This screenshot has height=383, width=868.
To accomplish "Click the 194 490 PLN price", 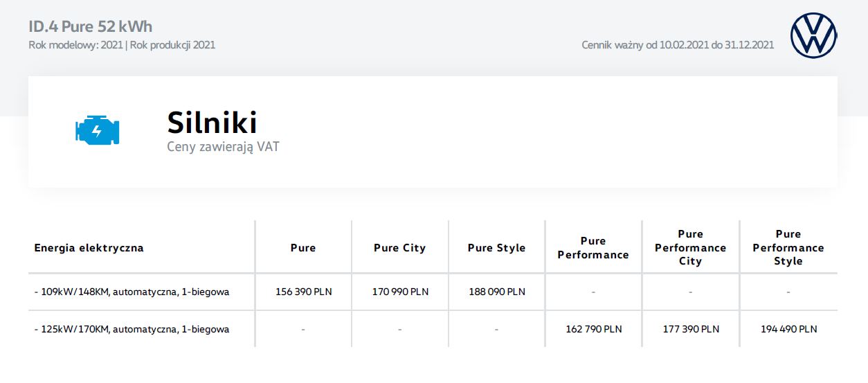I will click(x=788, y=329).
